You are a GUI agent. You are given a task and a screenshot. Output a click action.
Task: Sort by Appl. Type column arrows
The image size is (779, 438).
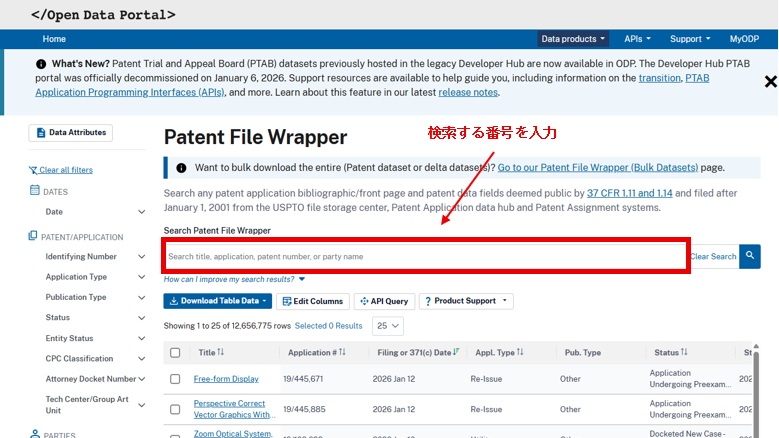[x=520, y=352]
